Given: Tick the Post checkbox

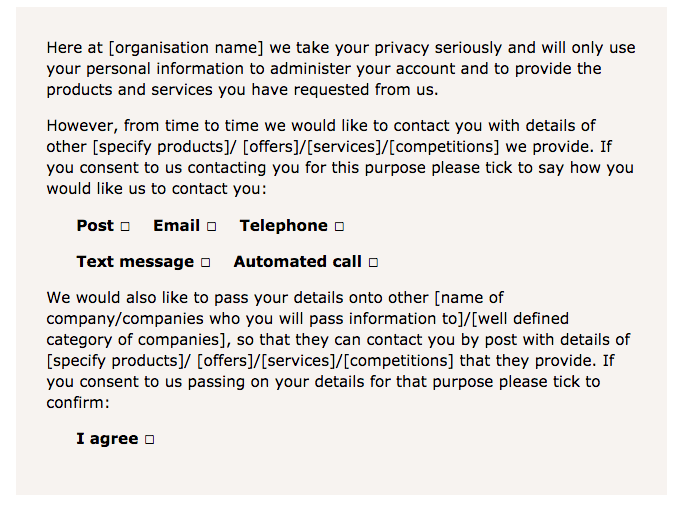Looking at the screenshot, I should [x=125, y=227].
